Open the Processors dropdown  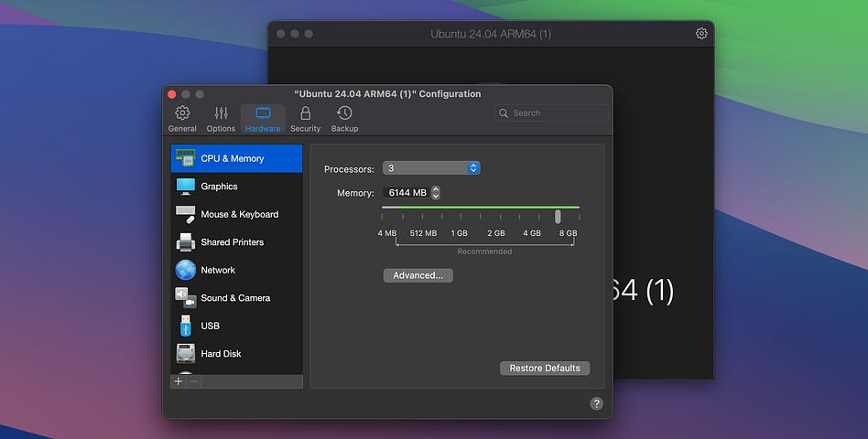coord(431,168)
